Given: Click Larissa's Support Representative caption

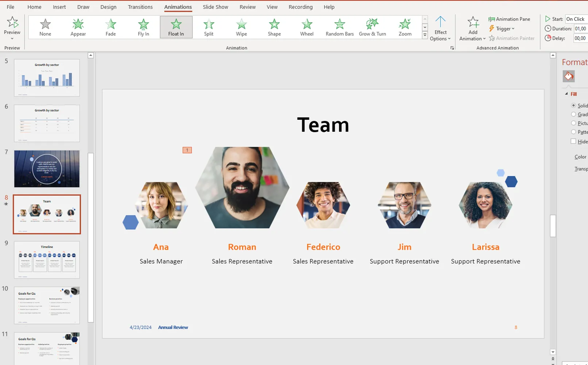Looking at the screenshot, I should [486, 261].
